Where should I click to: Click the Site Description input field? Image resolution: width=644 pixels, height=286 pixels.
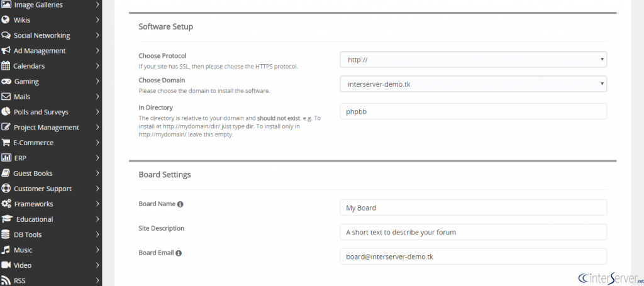(x=473, y=232)
